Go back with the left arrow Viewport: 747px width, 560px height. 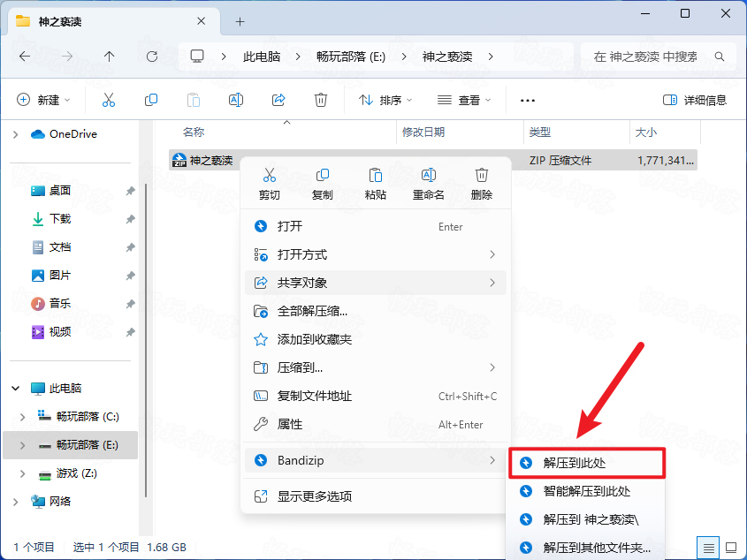tap(25, 57)
